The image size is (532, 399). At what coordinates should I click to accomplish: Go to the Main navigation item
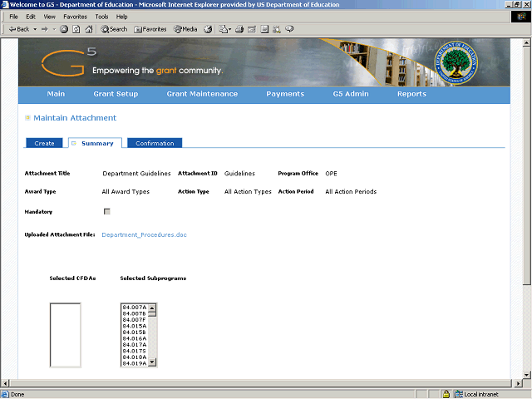56,94
